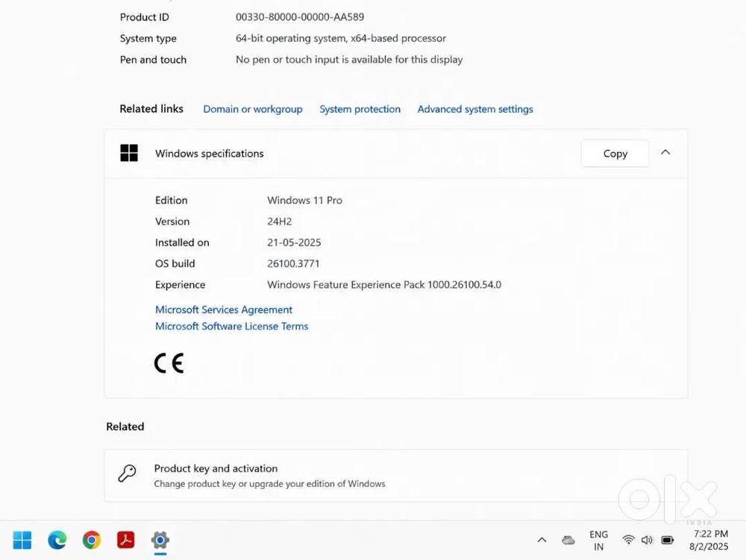Click the key icon beside Product key

pos(127,474)
